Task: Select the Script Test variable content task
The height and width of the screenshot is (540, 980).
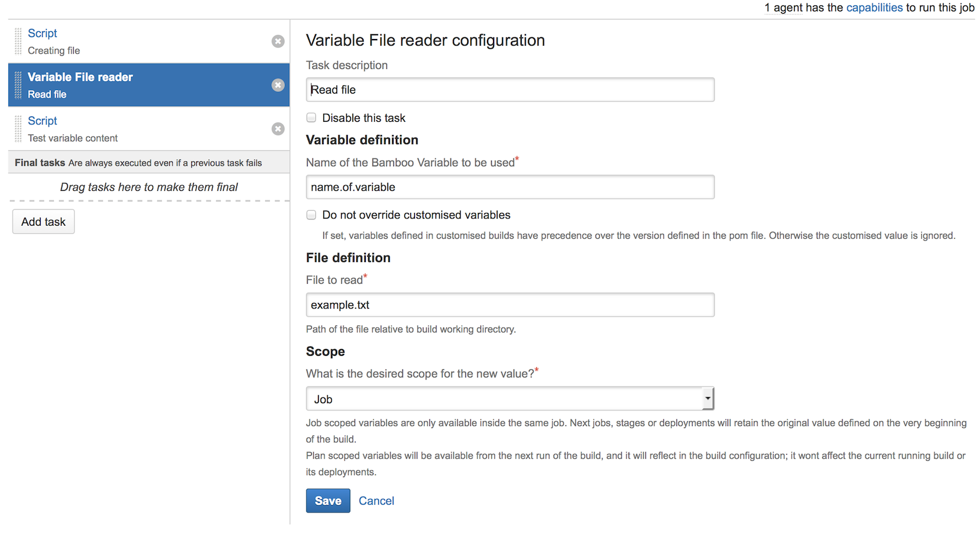Action: tap(149, 129)
